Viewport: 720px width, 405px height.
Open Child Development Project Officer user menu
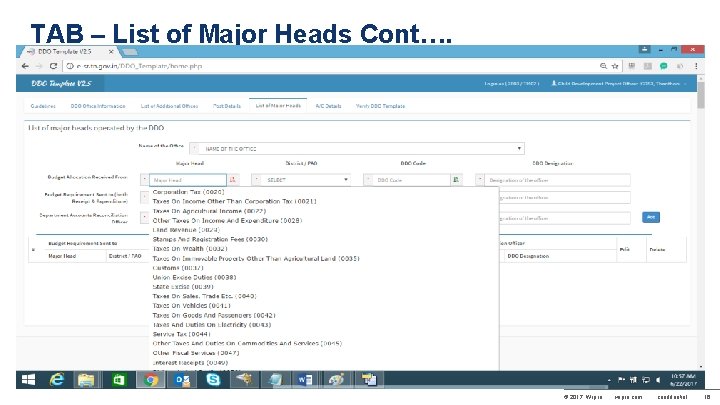(x=618, y=84)
